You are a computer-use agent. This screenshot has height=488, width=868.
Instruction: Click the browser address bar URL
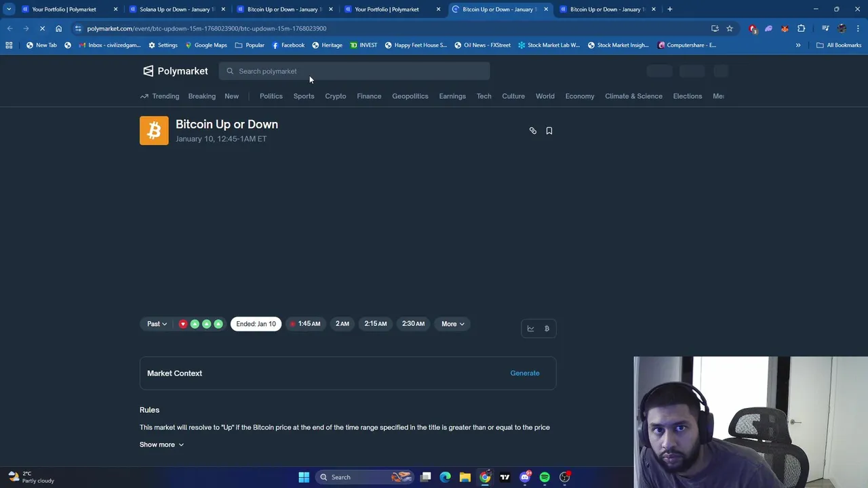207,28
